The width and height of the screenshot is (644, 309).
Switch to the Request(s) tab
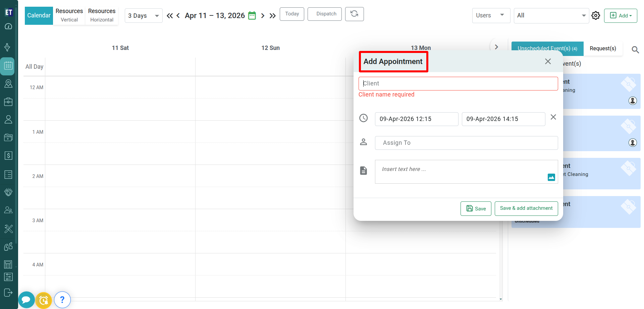point(603,49)
